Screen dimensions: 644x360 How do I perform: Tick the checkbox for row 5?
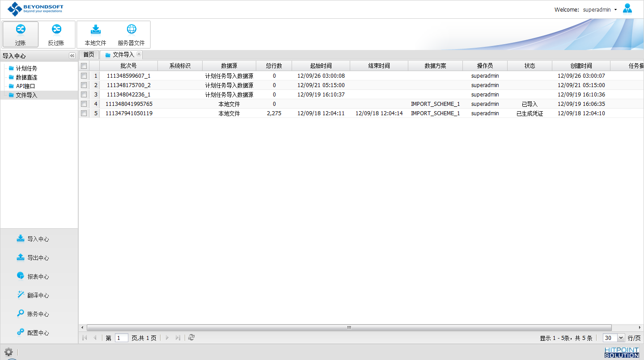coord(84,113)
